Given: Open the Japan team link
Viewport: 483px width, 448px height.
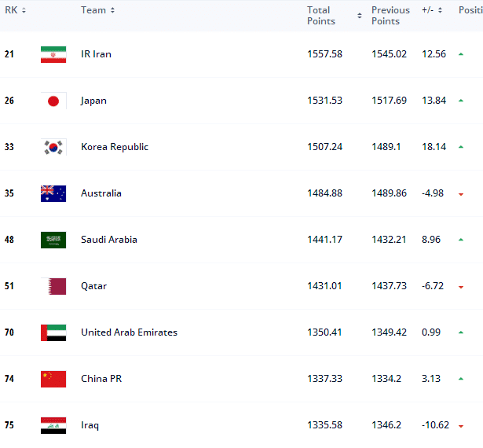Looking at the screenshot, I should tap(93, 101).
